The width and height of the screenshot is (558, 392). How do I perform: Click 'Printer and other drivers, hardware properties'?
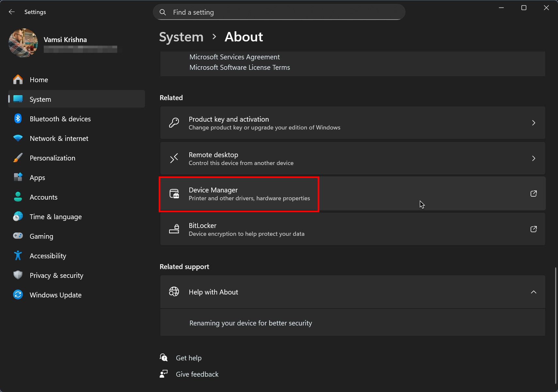point(249,198)
